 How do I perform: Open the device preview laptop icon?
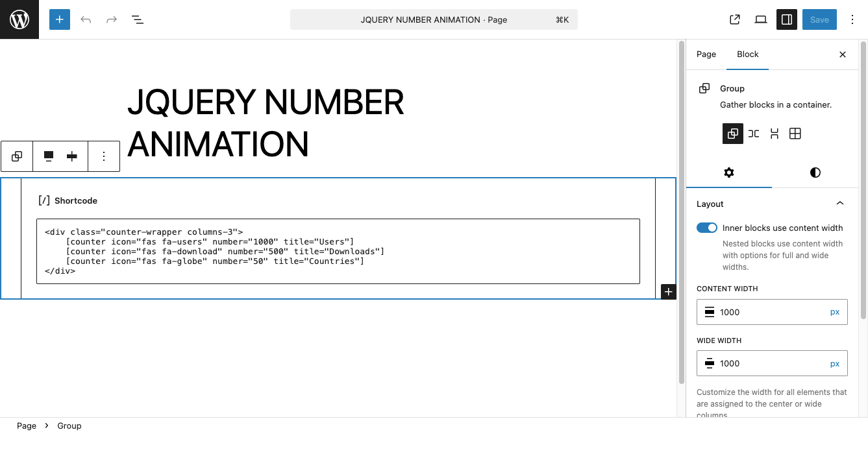pyautogui.click(x=761, y=19)
